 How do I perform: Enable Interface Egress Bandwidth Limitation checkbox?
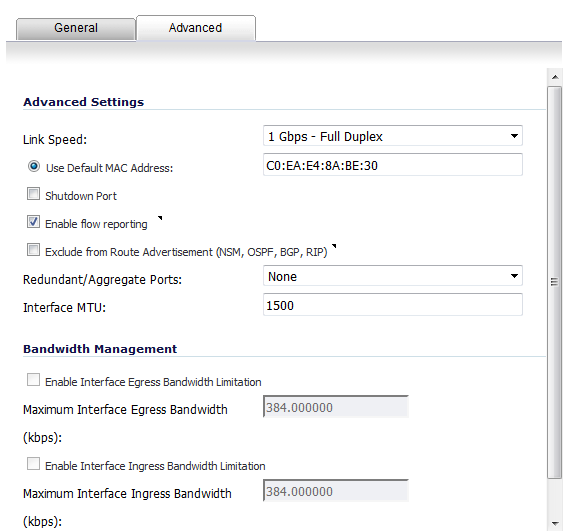pyautogui.click(x=34, y=380)
